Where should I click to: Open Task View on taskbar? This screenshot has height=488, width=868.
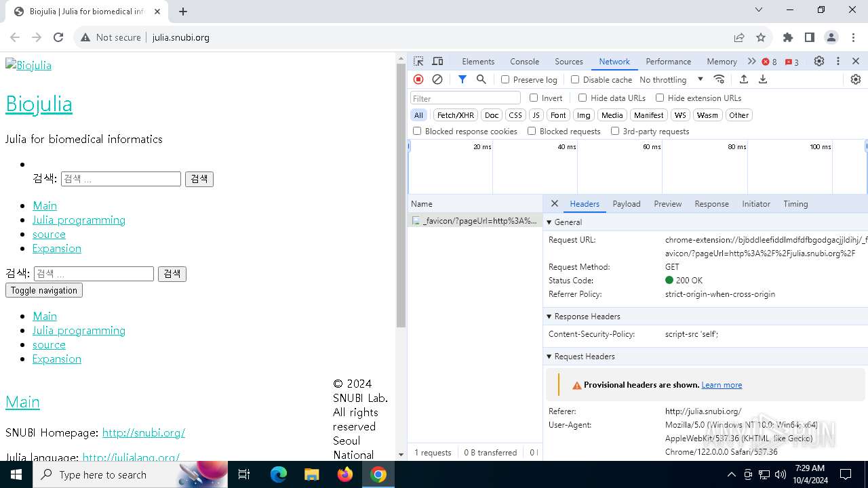244,474
